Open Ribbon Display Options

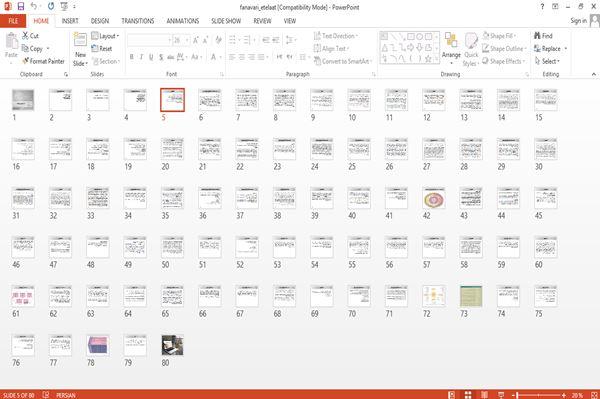[x=555, y=7]
